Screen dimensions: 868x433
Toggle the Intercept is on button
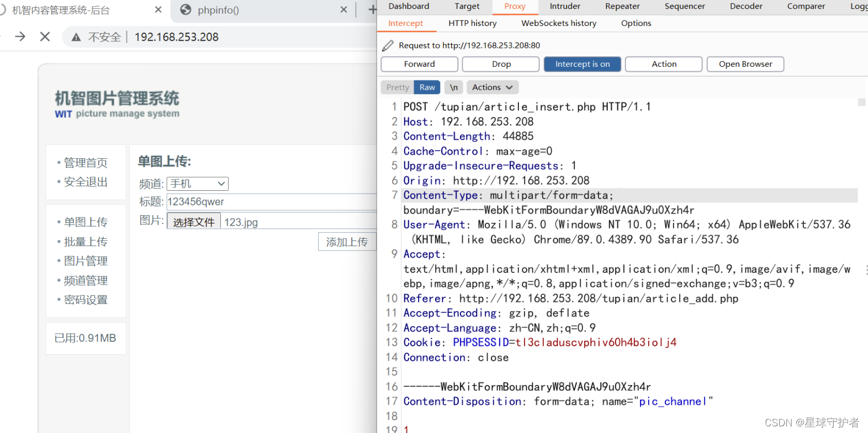pos(583,64)
